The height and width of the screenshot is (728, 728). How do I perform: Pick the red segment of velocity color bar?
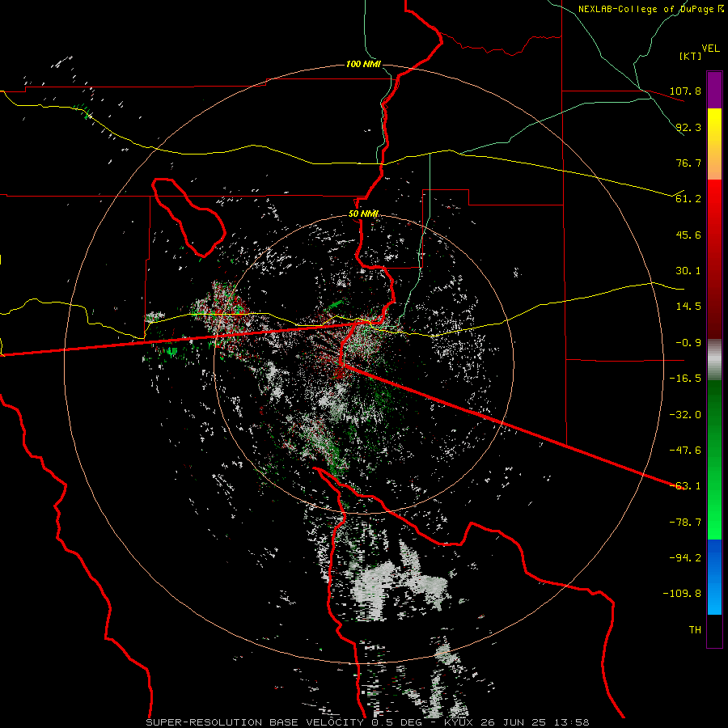(x=714, y=259)
